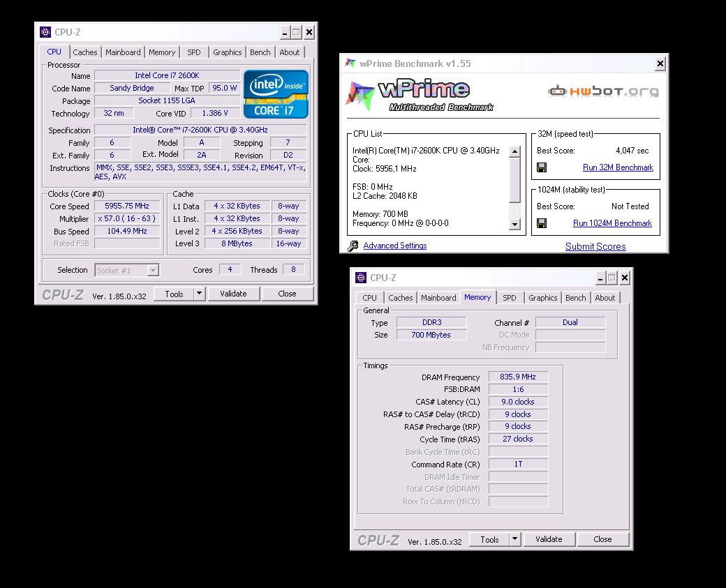Click Validate button in Memory CPU-Z window

(549, 539)
